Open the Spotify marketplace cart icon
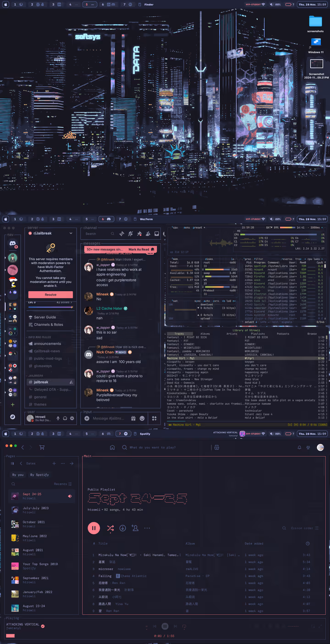The image size is (330, 644). click(x=42, y=448)
